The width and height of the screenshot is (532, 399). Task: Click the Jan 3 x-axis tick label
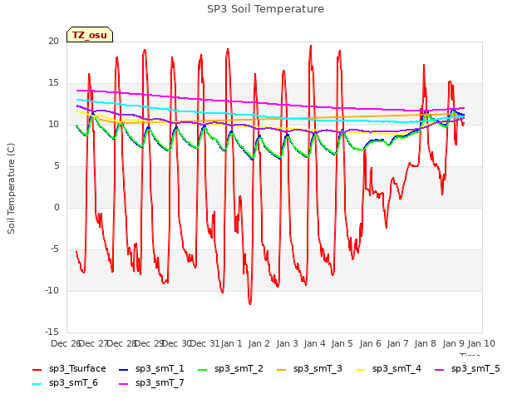[x=287, y=343]
